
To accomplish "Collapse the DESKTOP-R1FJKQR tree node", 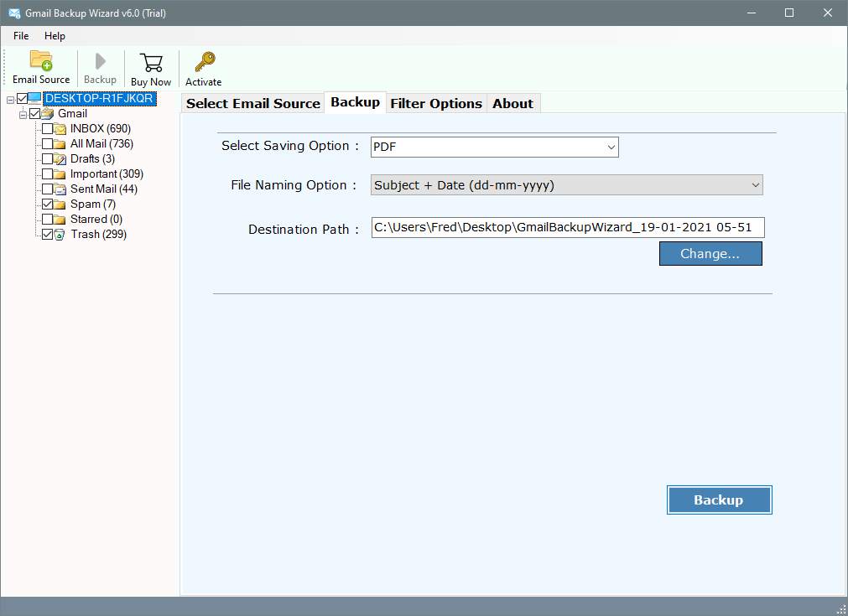I will (x=10, y=100).
